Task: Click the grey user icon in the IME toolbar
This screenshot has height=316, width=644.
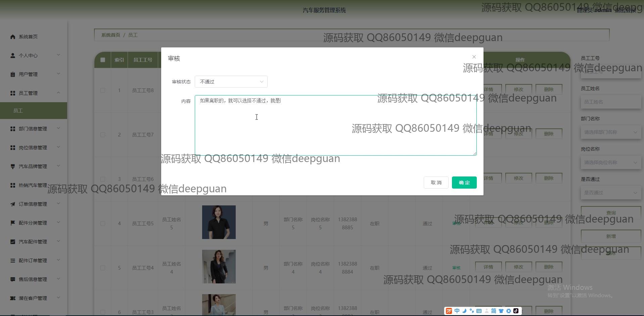Action: point(486,311)
